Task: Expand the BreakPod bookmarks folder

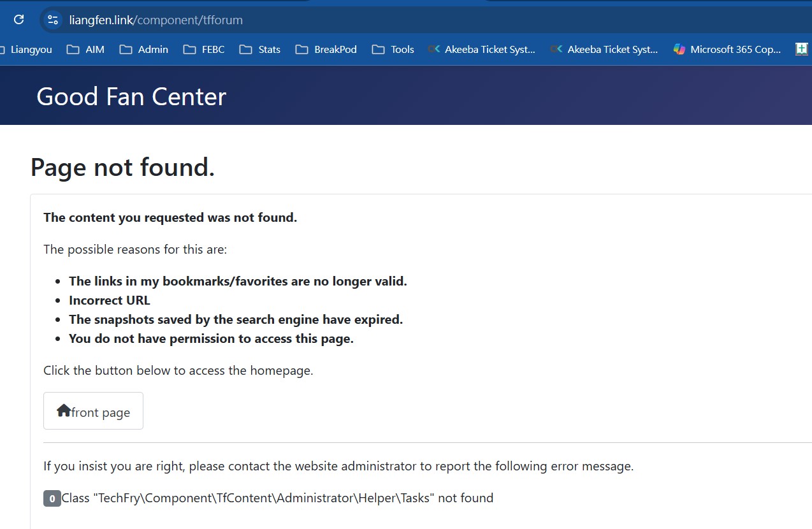Action: [326, 49]
